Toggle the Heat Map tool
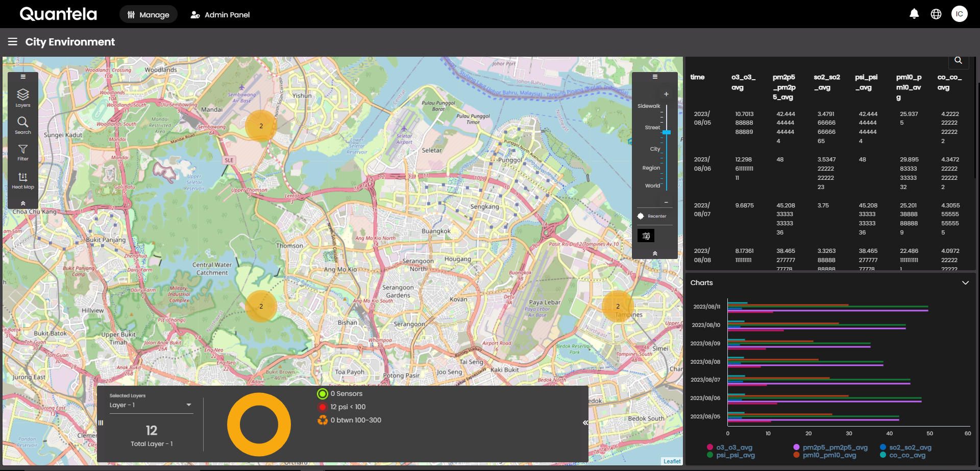 (x=23, y=181)
